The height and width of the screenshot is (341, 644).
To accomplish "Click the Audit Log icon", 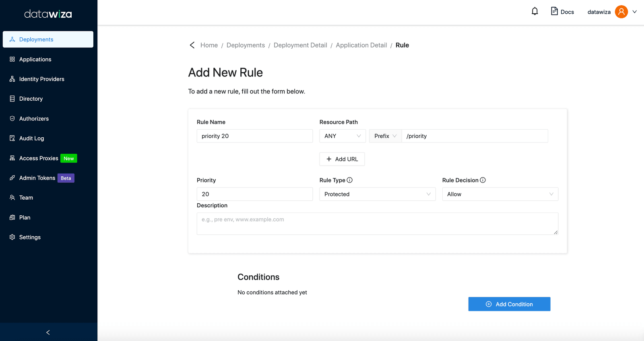I will pyautogui.click(x=12, y=138).
